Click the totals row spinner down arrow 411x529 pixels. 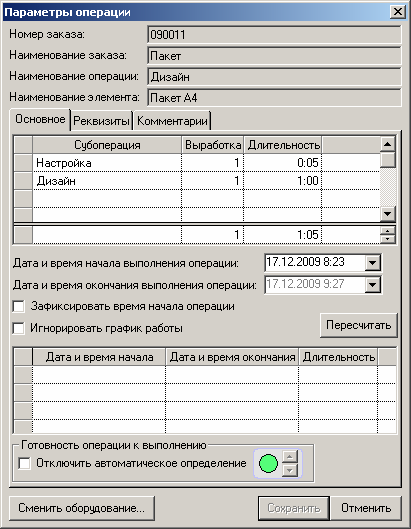point(388,239)
